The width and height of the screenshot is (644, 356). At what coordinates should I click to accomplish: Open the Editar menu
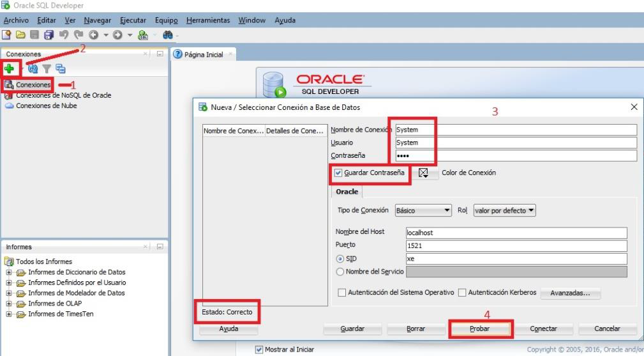pos(47,20)
